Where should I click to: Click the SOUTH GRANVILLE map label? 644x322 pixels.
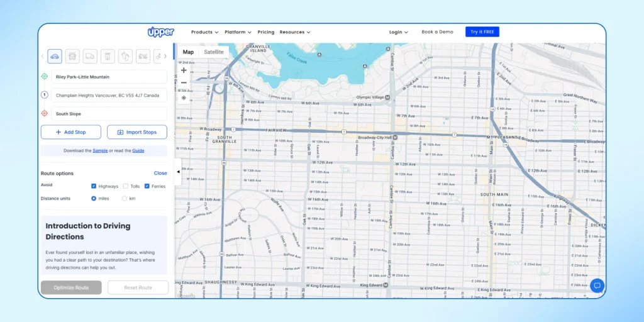point(225,139)
